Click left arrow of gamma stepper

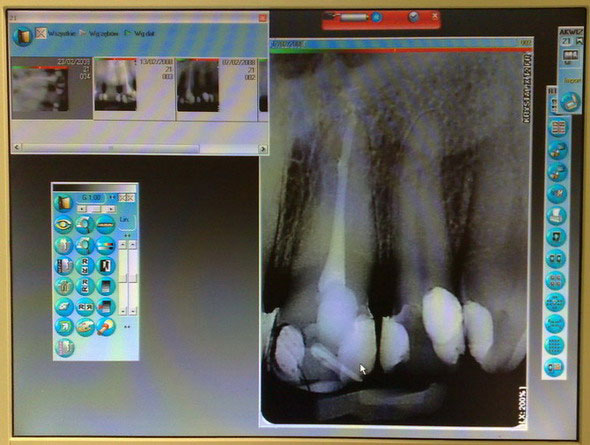click(82, 209)
